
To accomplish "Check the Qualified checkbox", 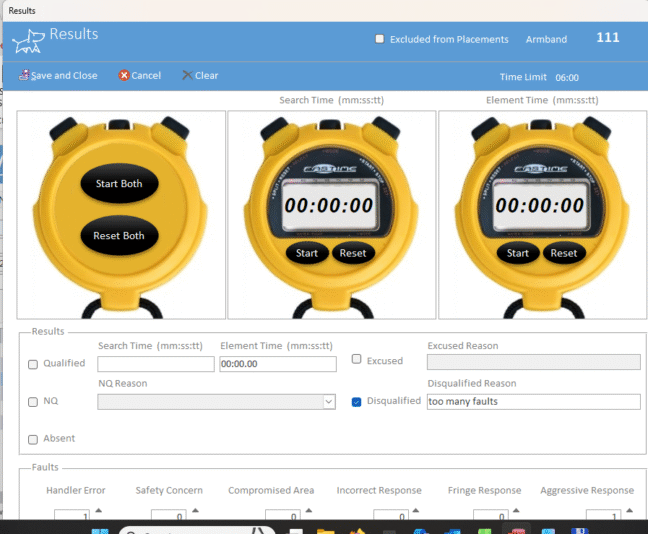I will 33,364.
